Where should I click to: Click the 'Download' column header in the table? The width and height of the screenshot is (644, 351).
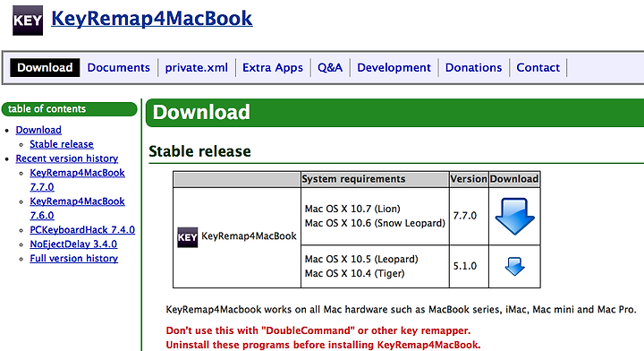pos(514,179)
